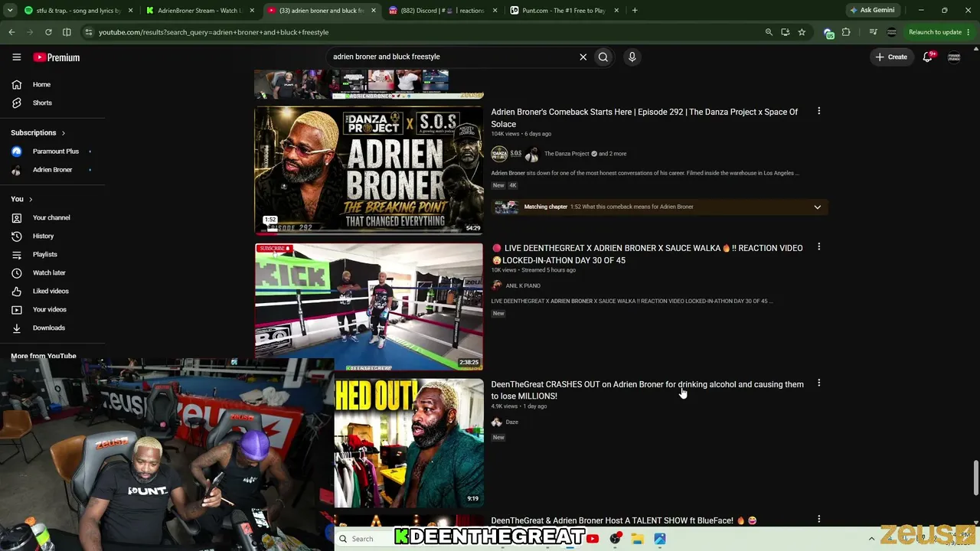Image resolution: width=980 pixels, height=551 pixels.
Task: Open options menu for CRASHES OUT video
Action: pyautogui.click(x=818, y=383)
